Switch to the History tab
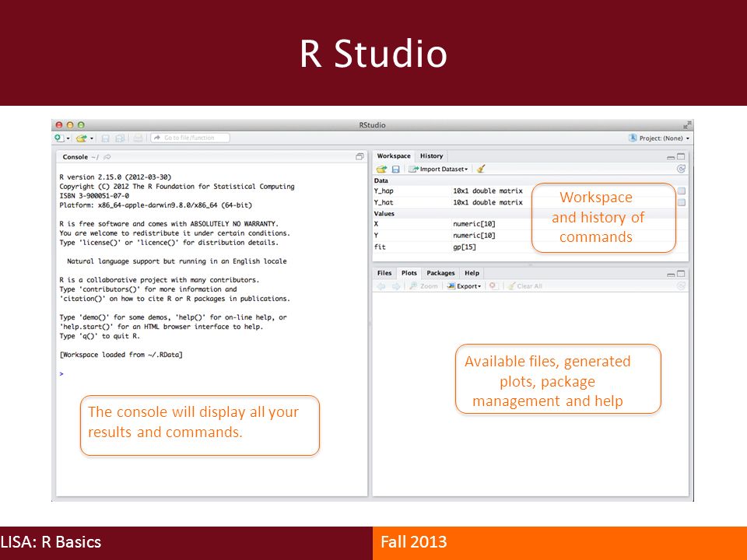Image resolution: width=747 pixels, height=560 pixels. pos(432,156)
